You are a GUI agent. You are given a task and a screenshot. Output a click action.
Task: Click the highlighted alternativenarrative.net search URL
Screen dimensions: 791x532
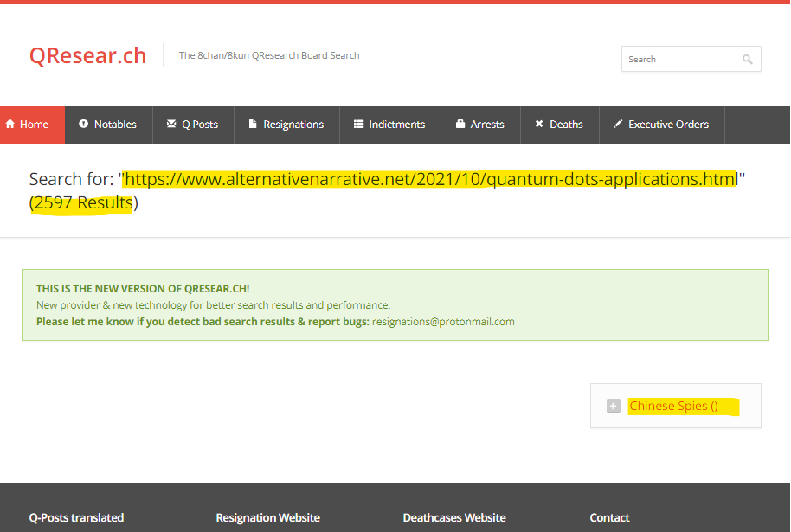pos(431,179)
